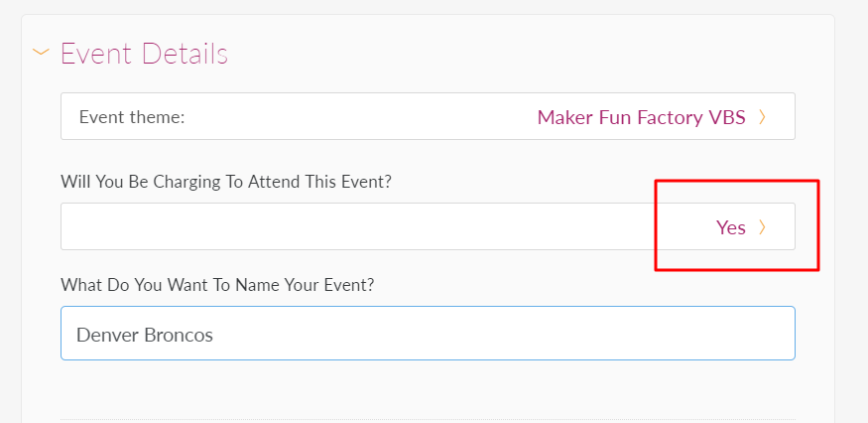Image resolution: width=868 pixels, height=423 pixels.
Task: Collapse the Event Details section chevron
Action: point(41,52)
